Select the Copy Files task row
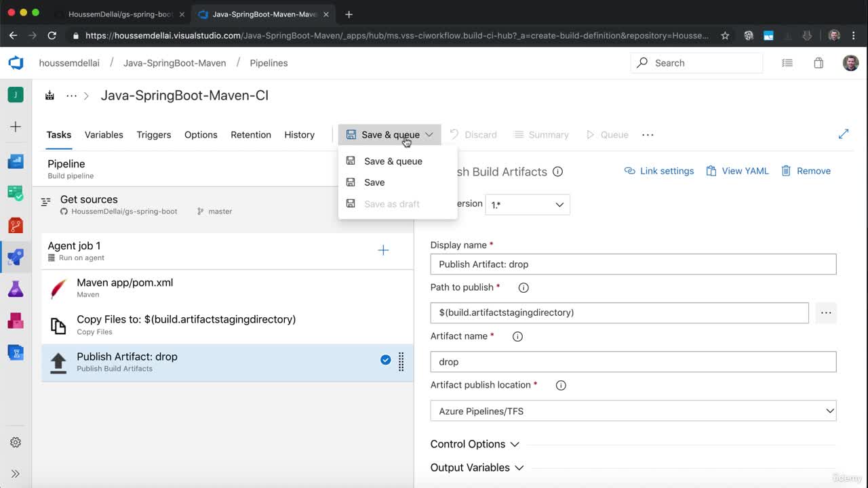This screenshot has width=868, height=488. [227, 325]
